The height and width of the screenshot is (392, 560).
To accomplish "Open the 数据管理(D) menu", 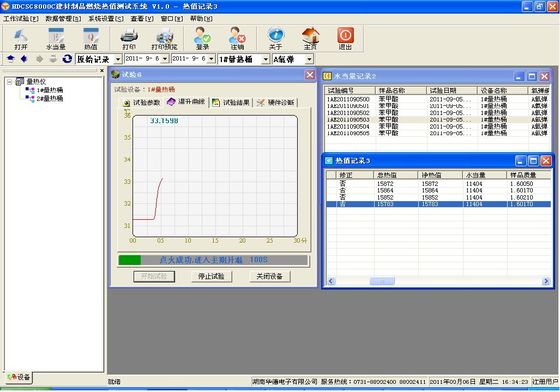I will tap(63, 19).
